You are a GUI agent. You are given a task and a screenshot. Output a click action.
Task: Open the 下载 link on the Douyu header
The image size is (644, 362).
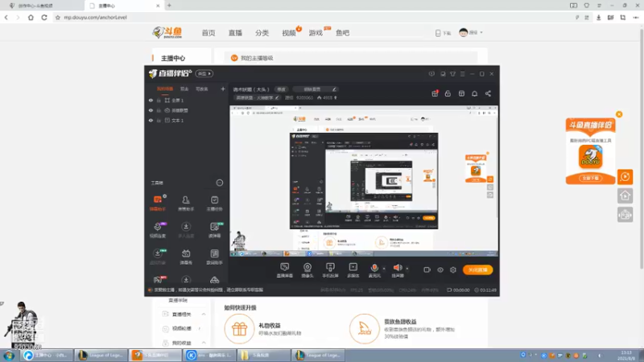coord(444,33)
